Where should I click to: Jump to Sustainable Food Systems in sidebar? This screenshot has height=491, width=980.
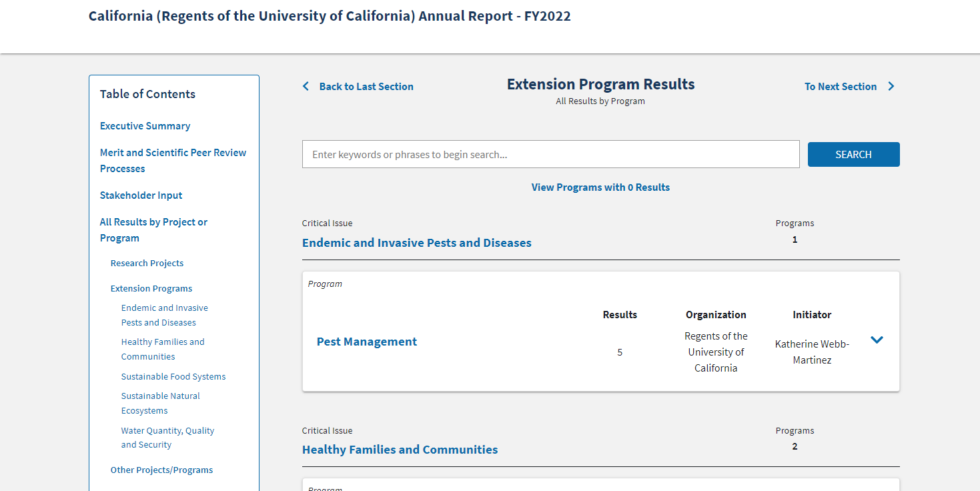click(x=173, y=377)
